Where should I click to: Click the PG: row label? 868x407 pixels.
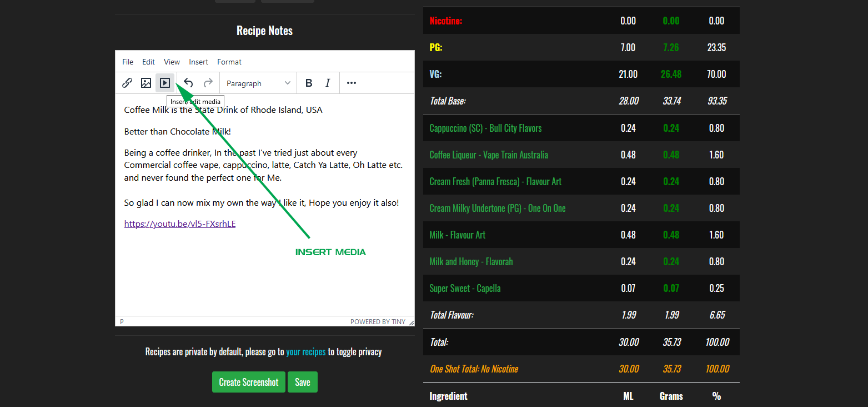point(436,47)
